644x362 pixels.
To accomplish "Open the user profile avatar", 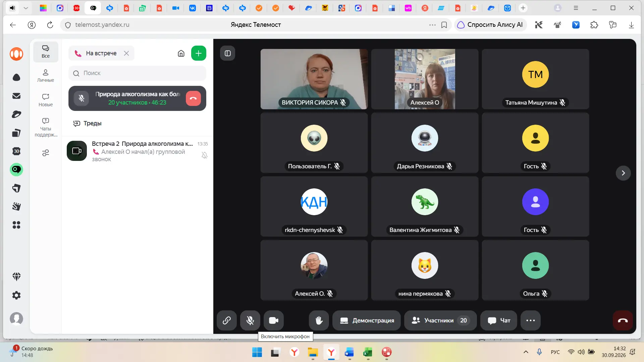I will (x=16, y=318).
